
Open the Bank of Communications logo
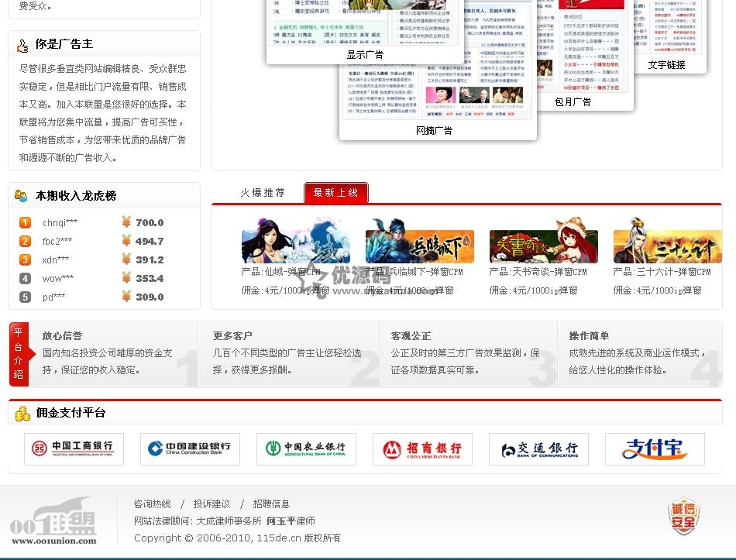pos(538,448)
